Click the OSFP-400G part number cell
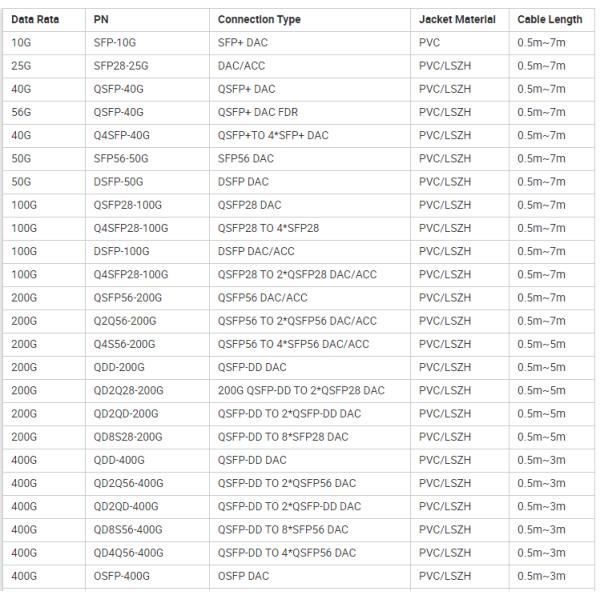The image size is (600, 600). coord(121,575)
